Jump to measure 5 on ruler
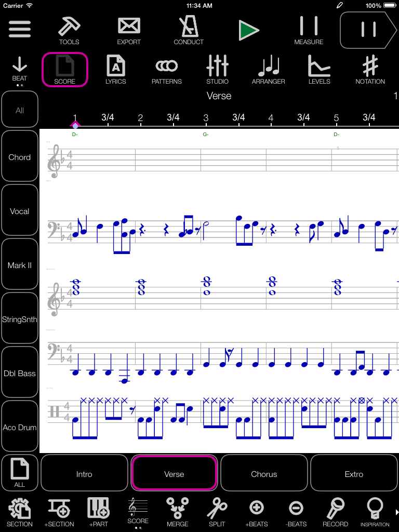The width and height of the screenshot is (399, 532). click(x=336, y=118)
